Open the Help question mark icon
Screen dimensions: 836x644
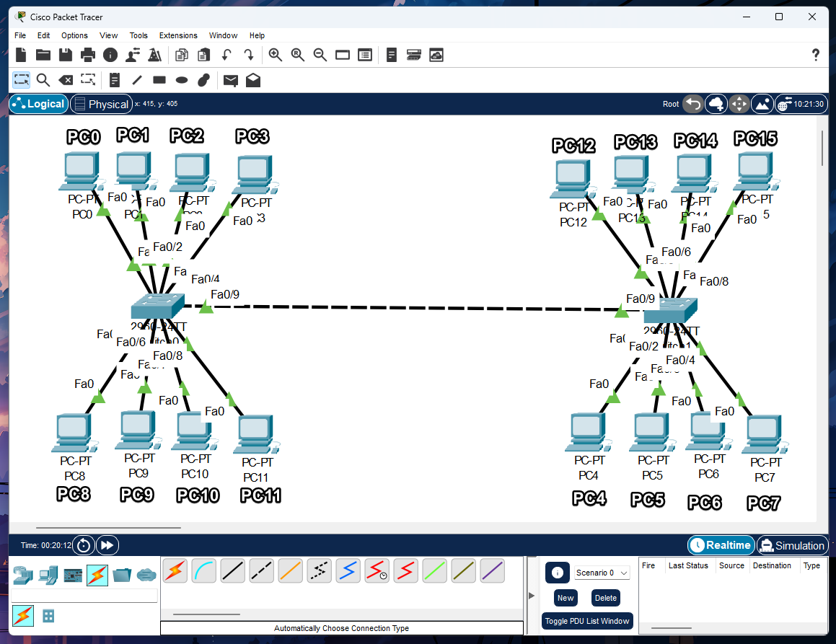coord(815,55)
